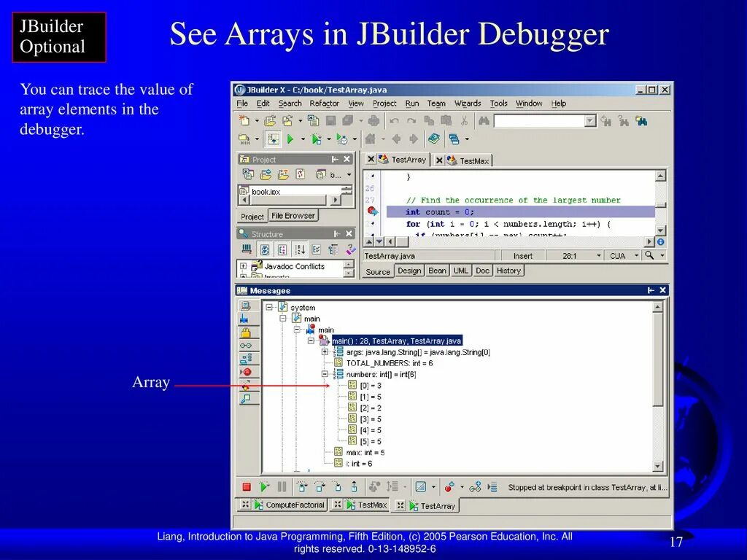Click scroll-down arrow of the code editor

[660, 230]
